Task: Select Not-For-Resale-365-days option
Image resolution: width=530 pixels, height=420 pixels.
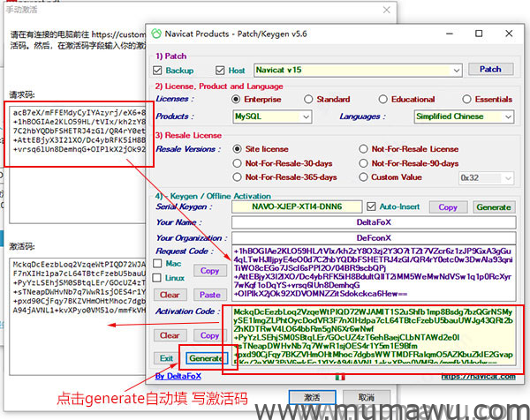Action: point(238,177)
